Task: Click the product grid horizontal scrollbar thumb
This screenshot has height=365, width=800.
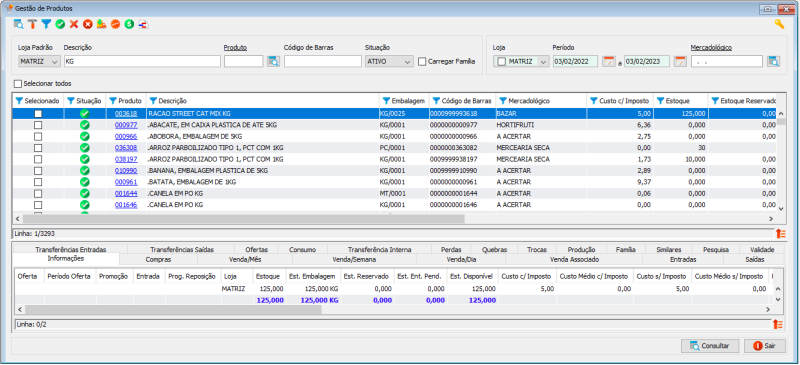Action: pos(243,218)
